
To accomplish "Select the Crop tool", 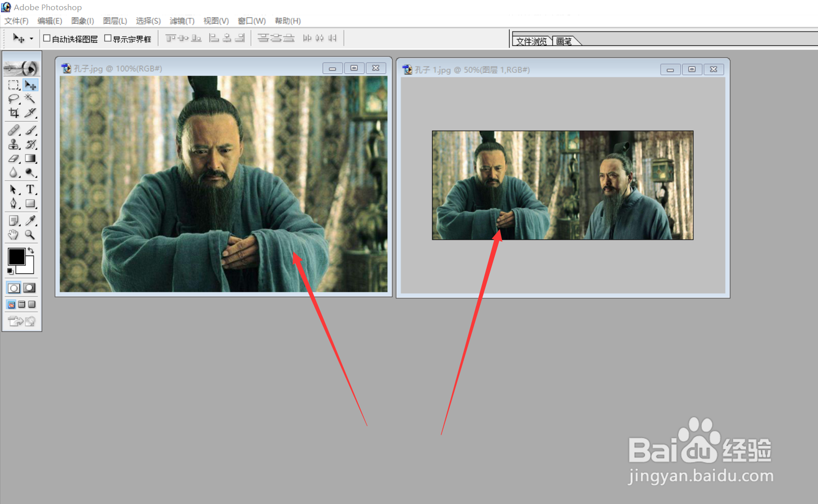I will click(x=14, y=113).
